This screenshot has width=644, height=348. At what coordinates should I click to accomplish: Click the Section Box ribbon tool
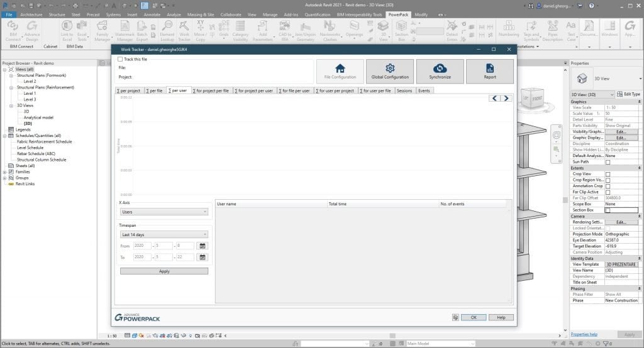[x=401, y=31]
